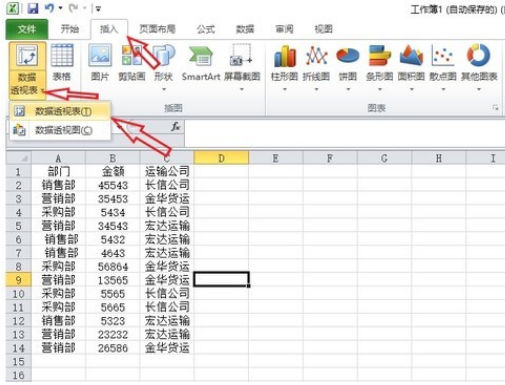Switch to the 页面布局 Page Layout tab
505x385 pixels.
point(157,29)
